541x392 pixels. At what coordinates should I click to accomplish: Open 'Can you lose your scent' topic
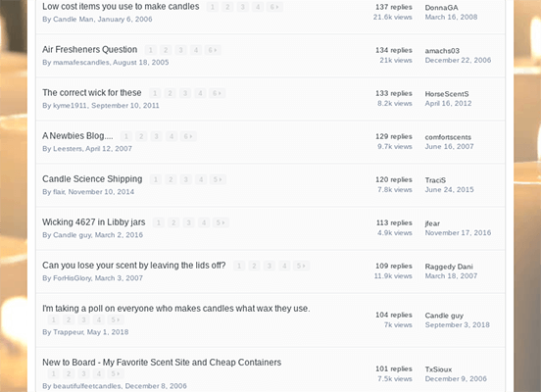[134, 266]
